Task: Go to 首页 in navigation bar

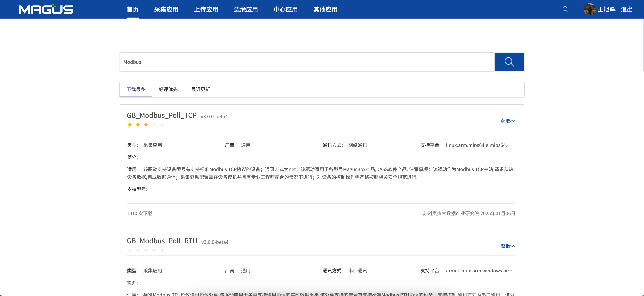Action: 133,9
